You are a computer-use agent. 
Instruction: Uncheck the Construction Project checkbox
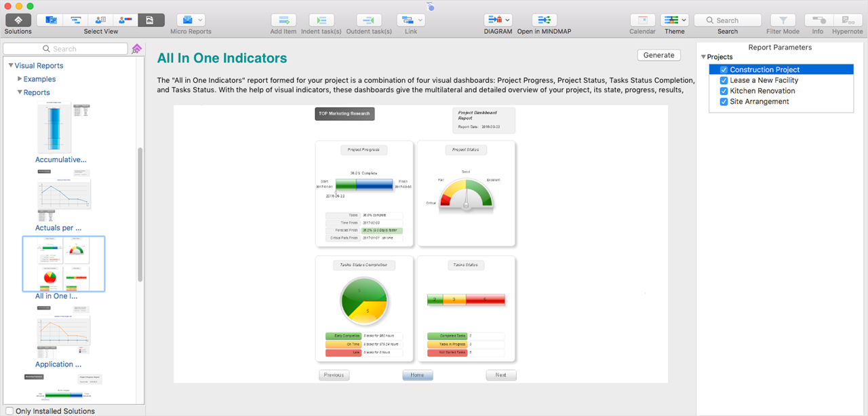click(x=724, y=70)
